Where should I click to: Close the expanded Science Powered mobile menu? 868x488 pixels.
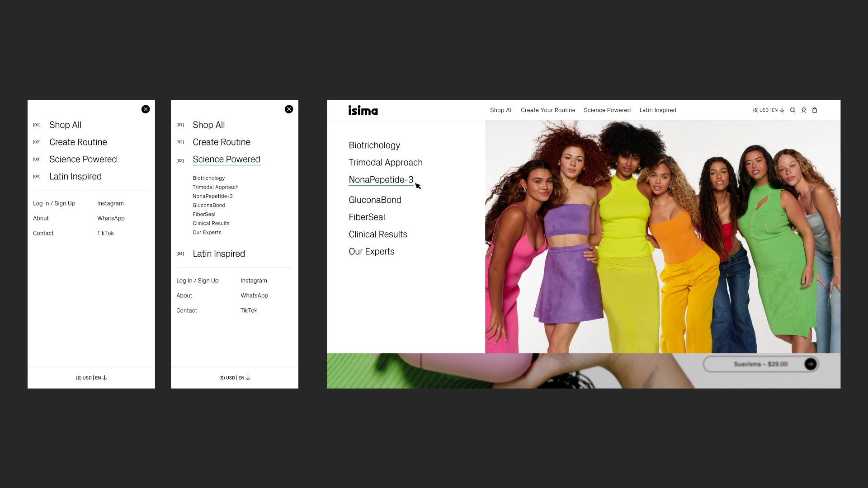tap(289, 109)
